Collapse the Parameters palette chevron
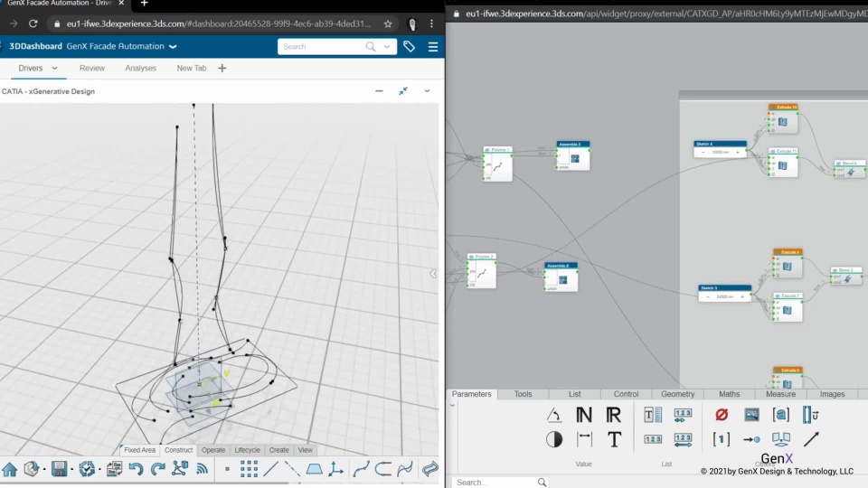The height and width of the screenshot is (488, 868). pyautogui.click(x=452, y=406)
